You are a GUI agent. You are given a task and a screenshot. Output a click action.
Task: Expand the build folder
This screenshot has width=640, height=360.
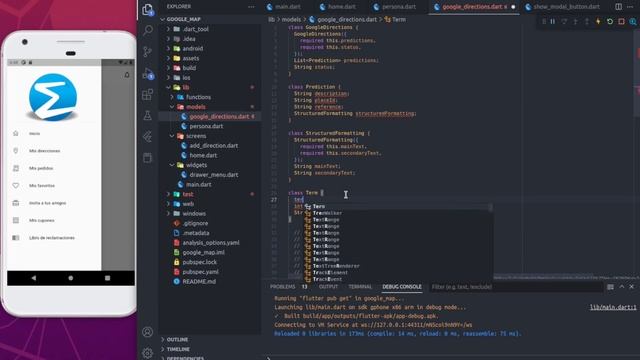[189, 68]
